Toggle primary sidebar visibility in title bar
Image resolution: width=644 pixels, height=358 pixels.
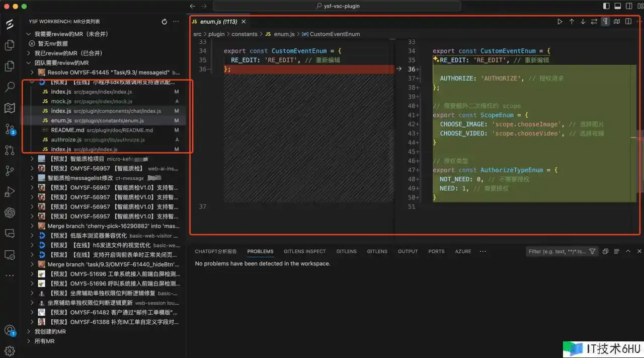[x=606, y=6]
